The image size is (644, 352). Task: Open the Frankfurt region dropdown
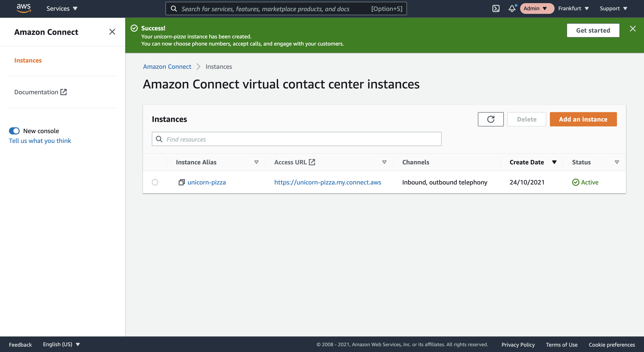tap(573, 8)
